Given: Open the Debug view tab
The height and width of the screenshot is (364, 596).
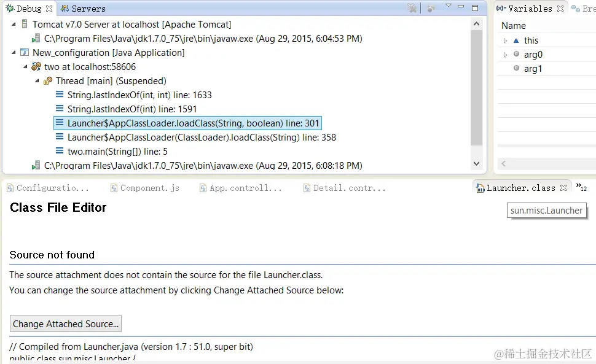Looking at the screenshot, I should (29, 9).
